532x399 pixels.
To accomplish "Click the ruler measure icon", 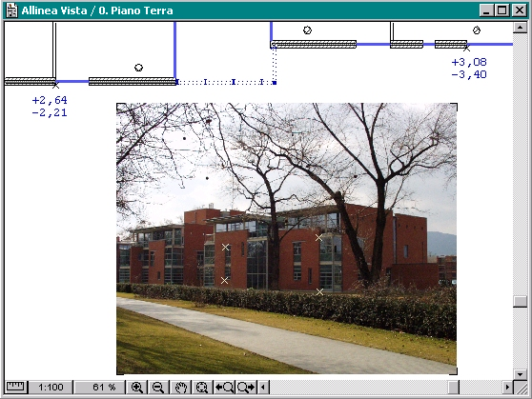I will pyautogui.click(x=15, y=387).
